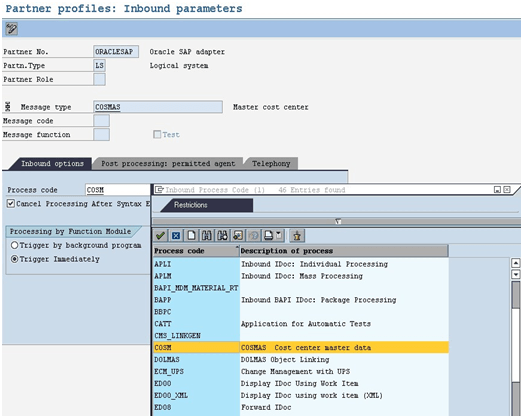Viewport: 523px width, 418px height.
Task: Select BAPI_MDM_MATERIAL_RT process code
Action: [x=196, y=288]
